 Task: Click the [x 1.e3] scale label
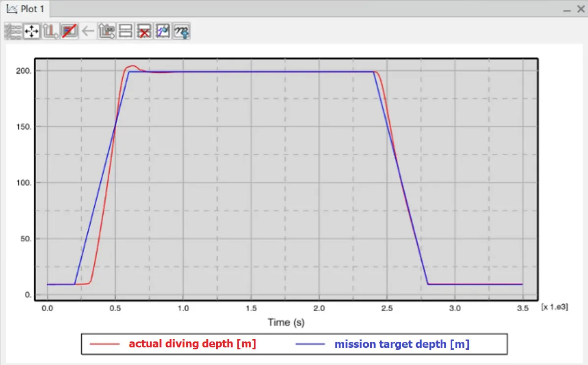point(555,307)
